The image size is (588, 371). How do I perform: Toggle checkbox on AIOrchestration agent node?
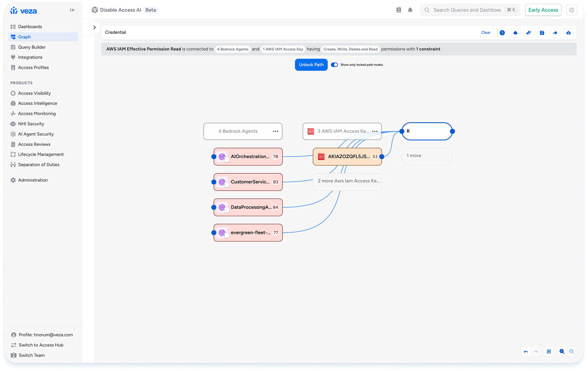(227, 160)
